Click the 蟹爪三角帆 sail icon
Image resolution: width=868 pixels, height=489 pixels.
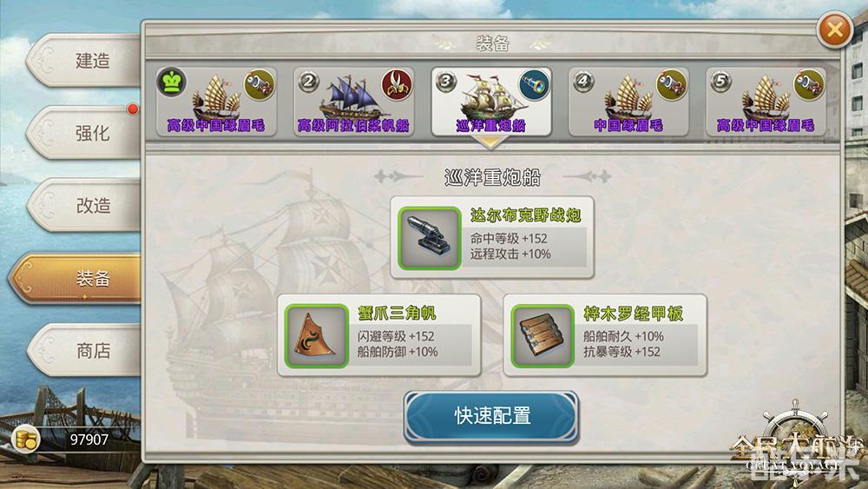[x=317, y=336]
